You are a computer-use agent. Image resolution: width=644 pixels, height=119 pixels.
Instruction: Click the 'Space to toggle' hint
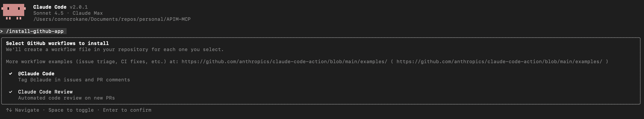pyautogui.click(x=71, y=110)
